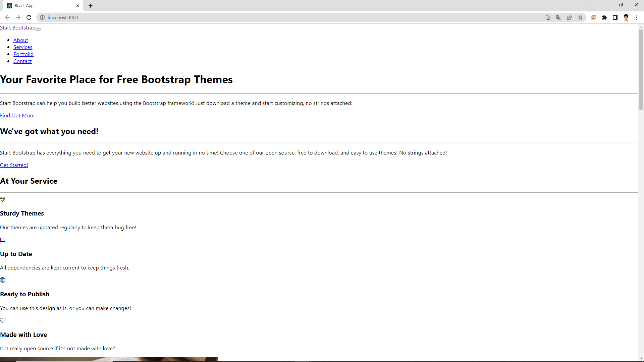Open the extensions puzzle icon
Screen dimensions: 644x362
(604, 17)
